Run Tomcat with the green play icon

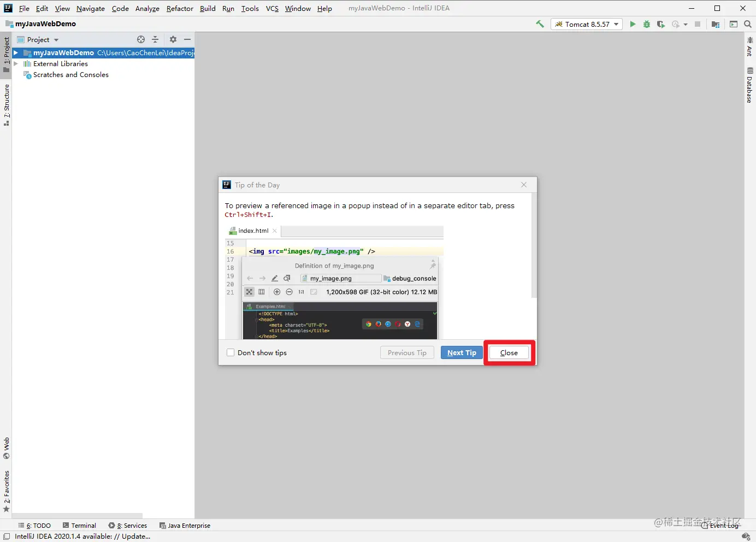[633, 24]
